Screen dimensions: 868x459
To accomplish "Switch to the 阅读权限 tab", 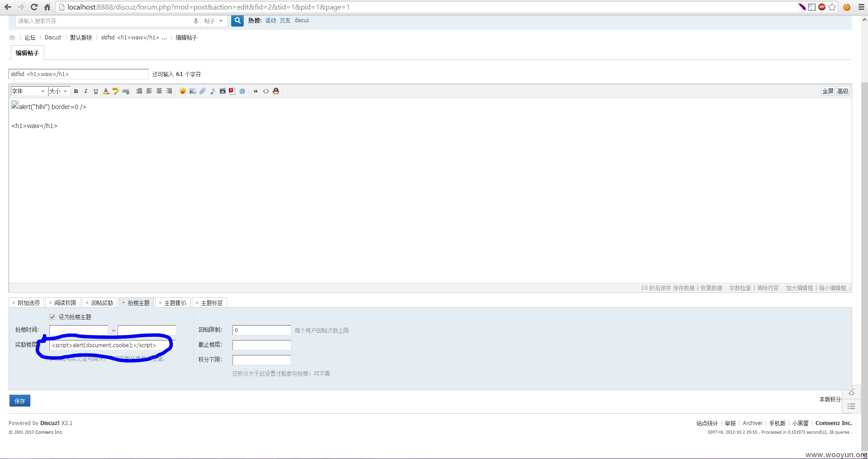I will 63,303.
